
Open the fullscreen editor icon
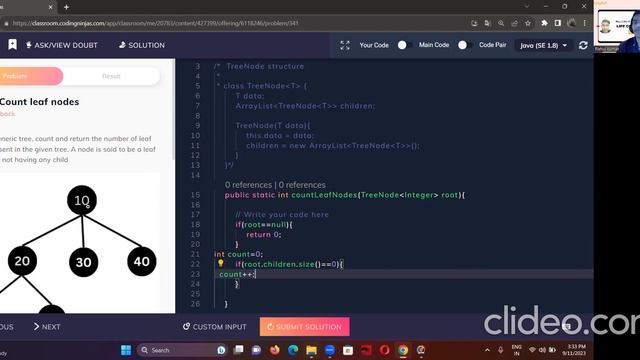(345, 45)
